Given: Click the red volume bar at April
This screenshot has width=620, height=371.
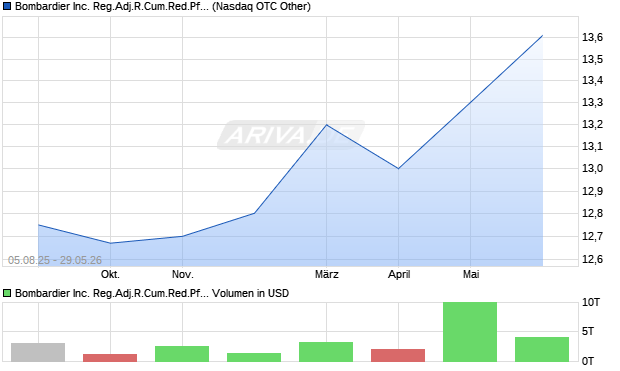Looking at the screenshot, I should 398,356.
